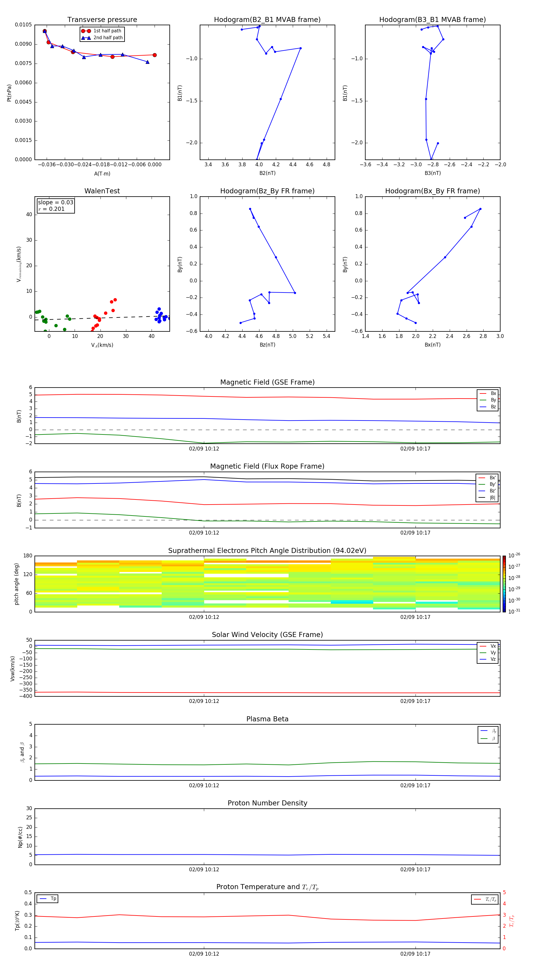Click the "Vx" velocity legend entry
The image size is (535, 980).
click(x=488, y=646)
